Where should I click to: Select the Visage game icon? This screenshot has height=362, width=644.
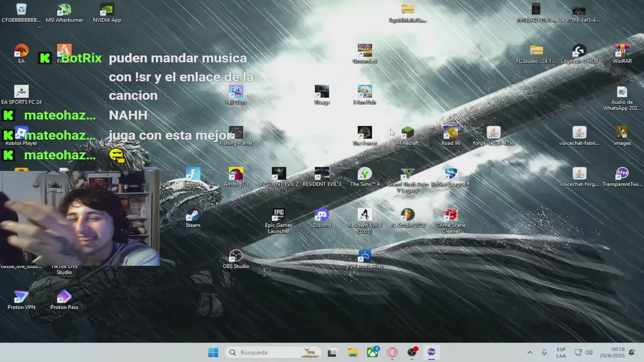(x=322, y=95)
